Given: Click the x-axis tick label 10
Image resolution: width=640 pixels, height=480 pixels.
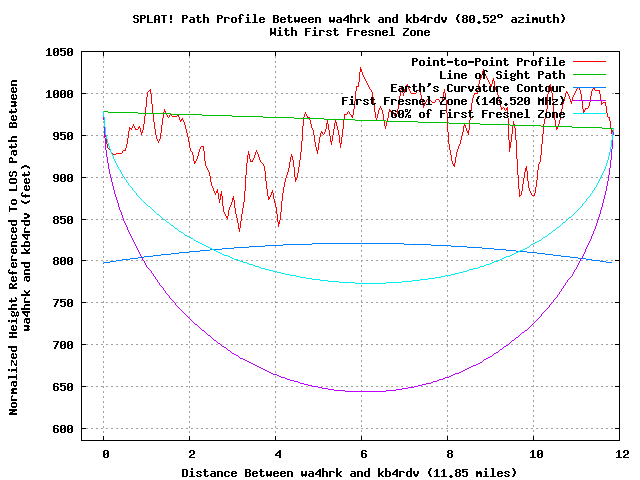Looking at the screenshot, I should (536, 454).
